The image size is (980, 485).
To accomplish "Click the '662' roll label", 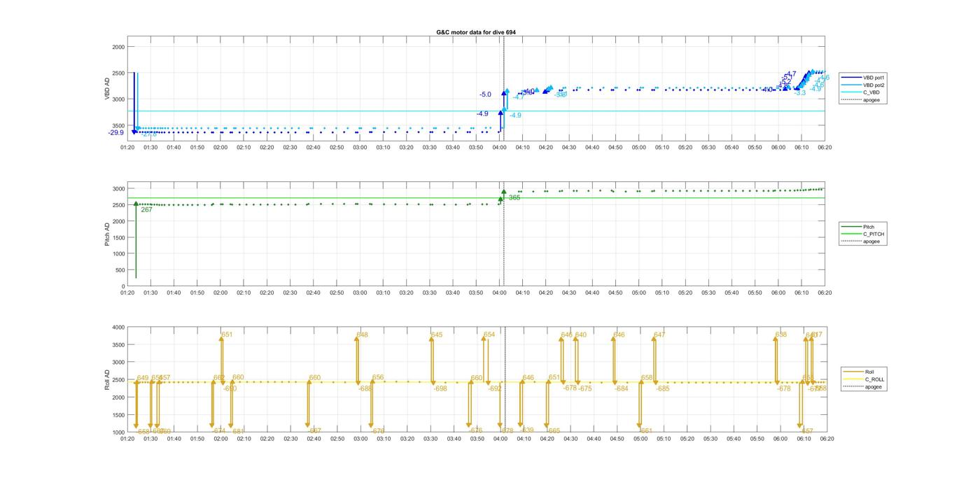I will click(219, 377).
